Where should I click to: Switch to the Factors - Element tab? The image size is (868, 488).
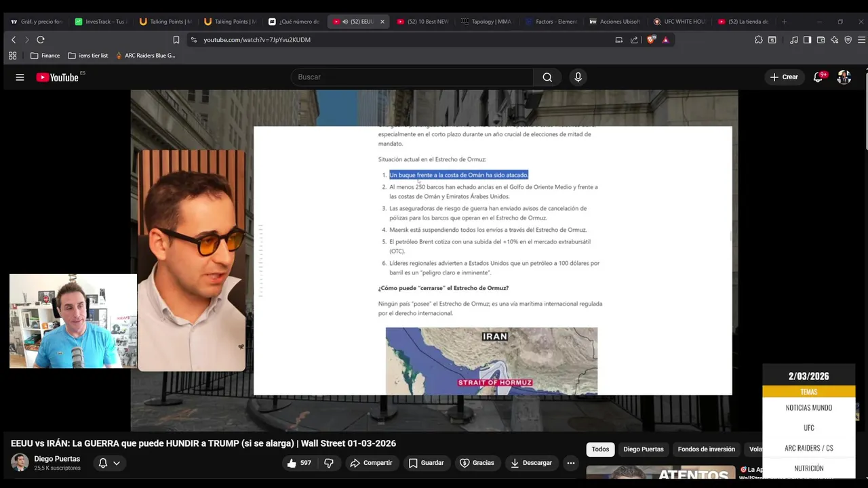tap(550, 22)
